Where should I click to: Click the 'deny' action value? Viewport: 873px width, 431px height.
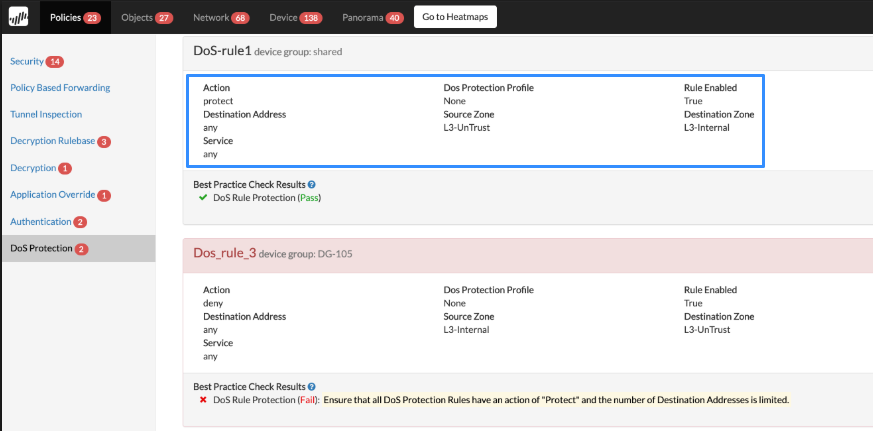point(213,303)
